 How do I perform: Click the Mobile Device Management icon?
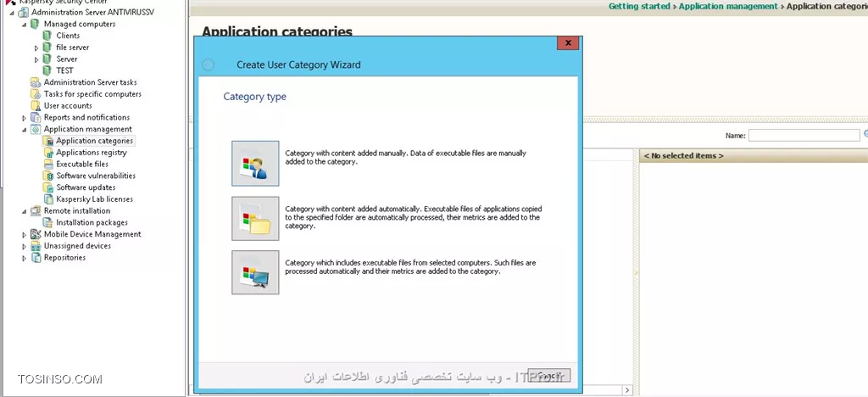click(x=36, y=233)
